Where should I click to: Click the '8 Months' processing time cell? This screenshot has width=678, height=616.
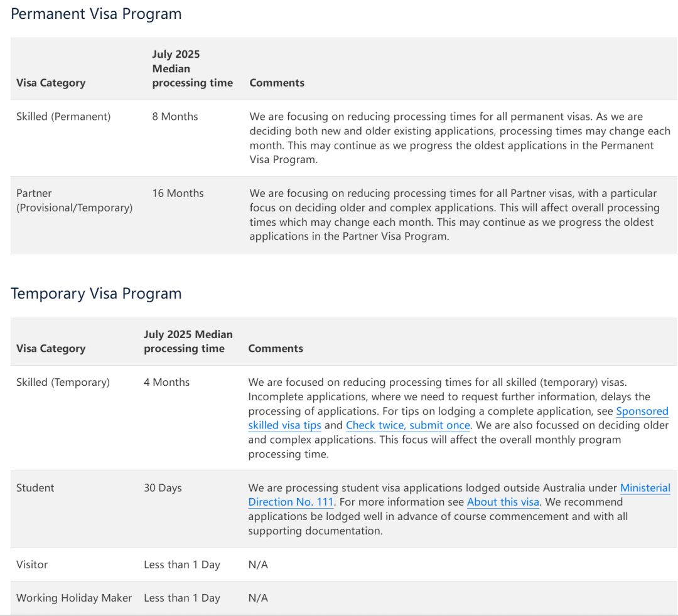click(175, 117)
